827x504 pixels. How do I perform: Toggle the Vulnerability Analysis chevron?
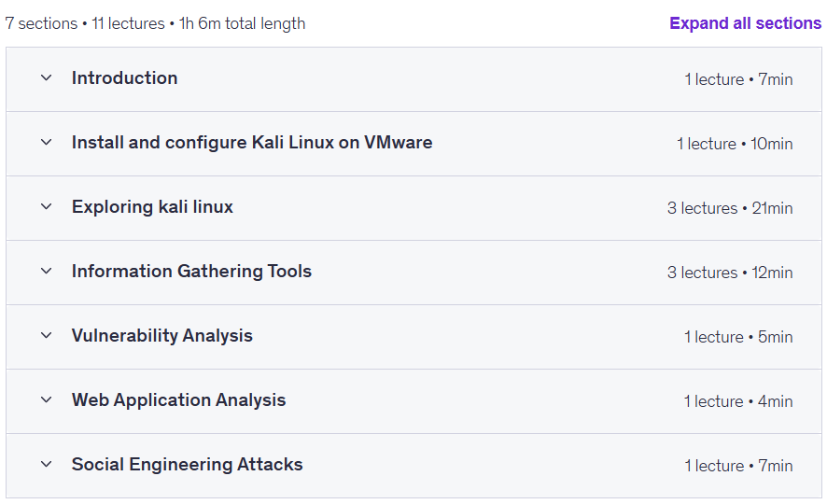click(x=47, y=335)
